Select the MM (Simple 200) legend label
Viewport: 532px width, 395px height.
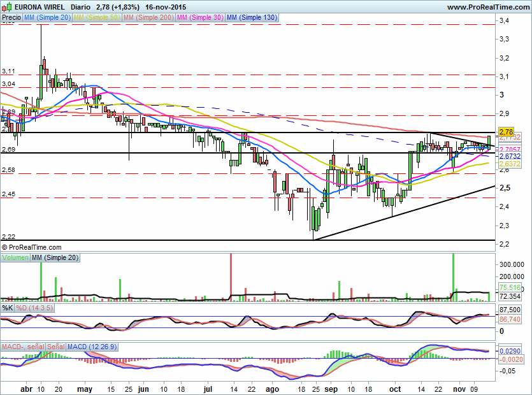click(x=148, y=17)
